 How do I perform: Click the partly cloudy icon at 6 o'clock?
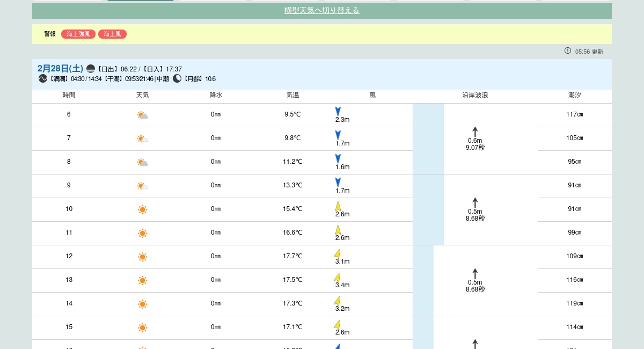click(142, 115)
